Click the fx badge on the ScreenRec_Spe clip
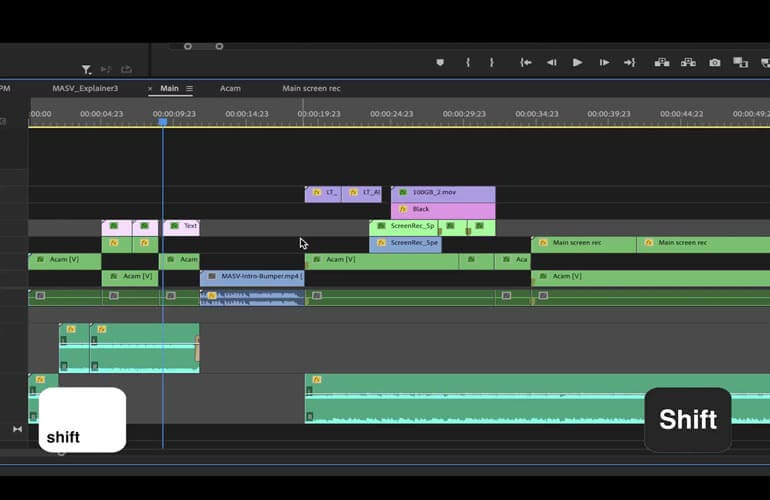 click(381, 243)
